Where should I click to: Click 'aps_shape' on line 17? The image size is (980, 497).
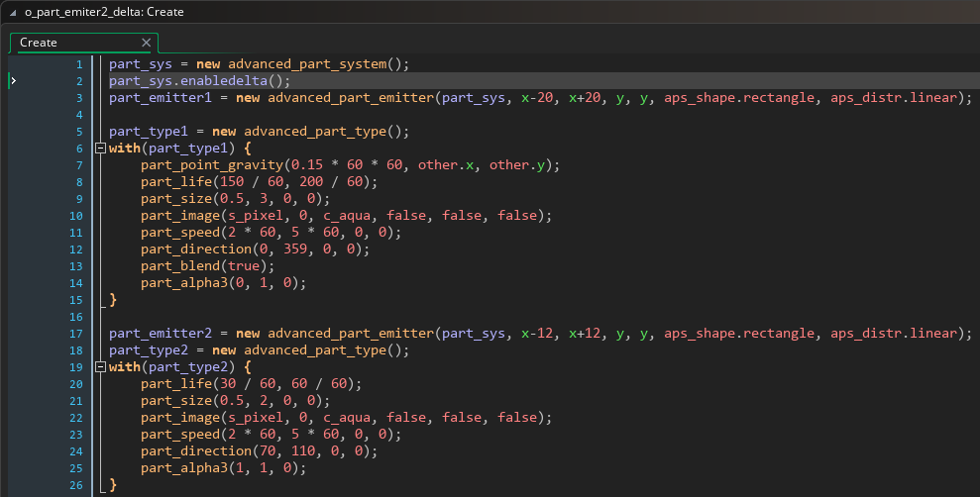[700, 334]
